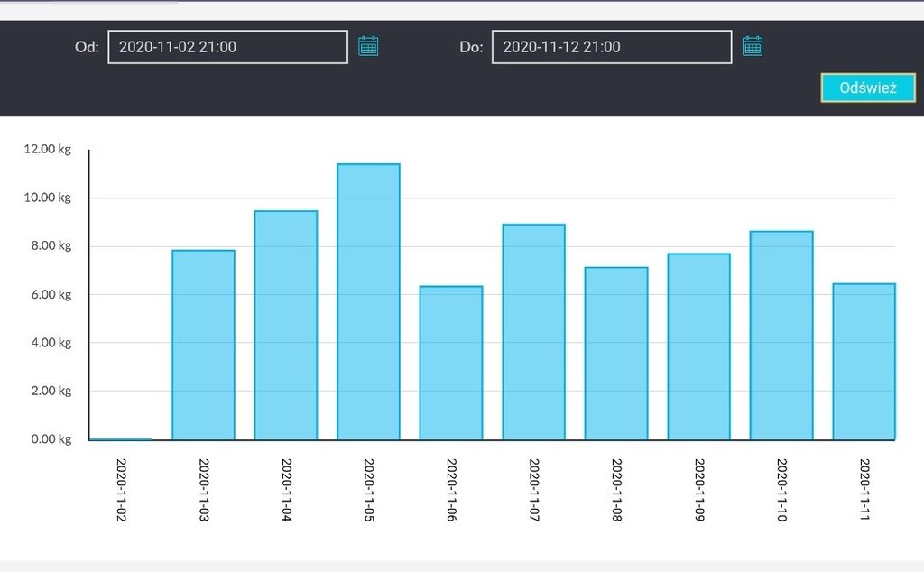Click the 2020-11-09 bar

click(x=698, y=346)
